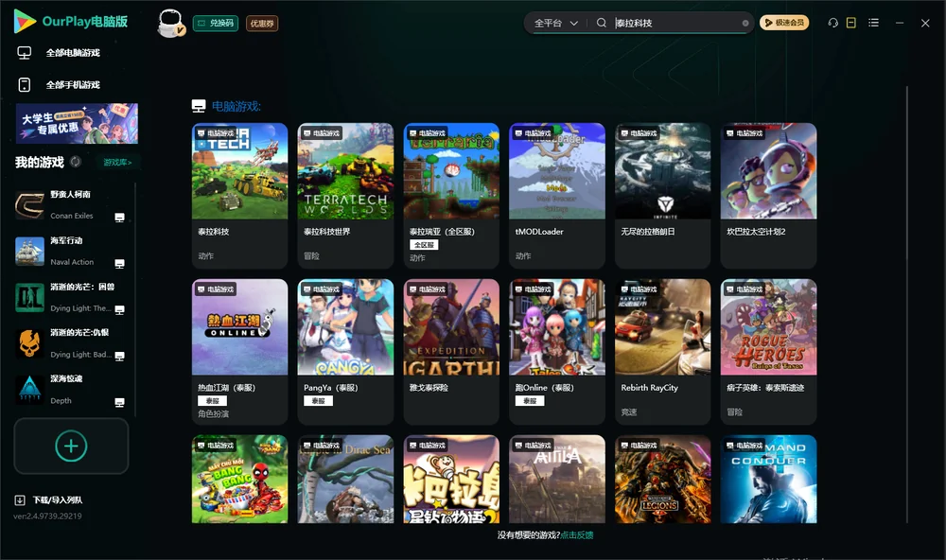Open the 坎巴拉太空计划2 game card
946x560 pixels.
768,196
